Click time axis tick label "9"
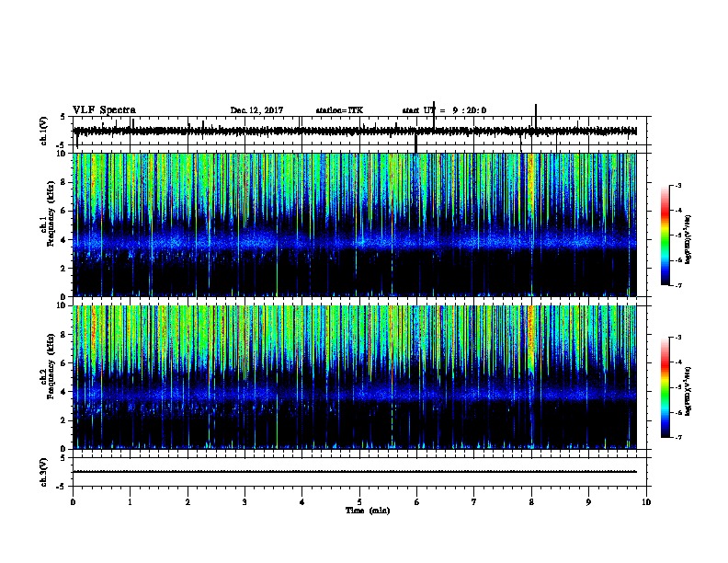The width and height of the screenshot is (728, 563). (588, 502)
